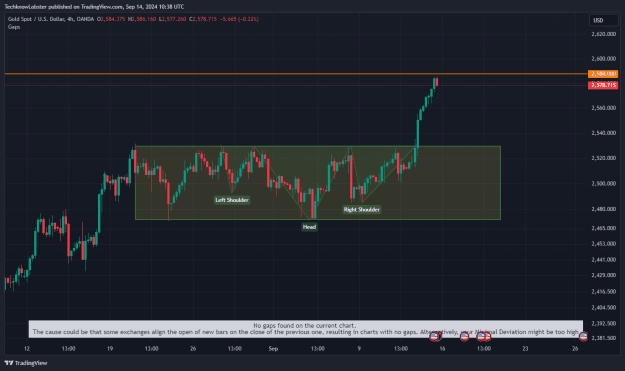Select the Head pattern label
The height and width of the screenshot is (371, 625).
[x=309, y=227]
